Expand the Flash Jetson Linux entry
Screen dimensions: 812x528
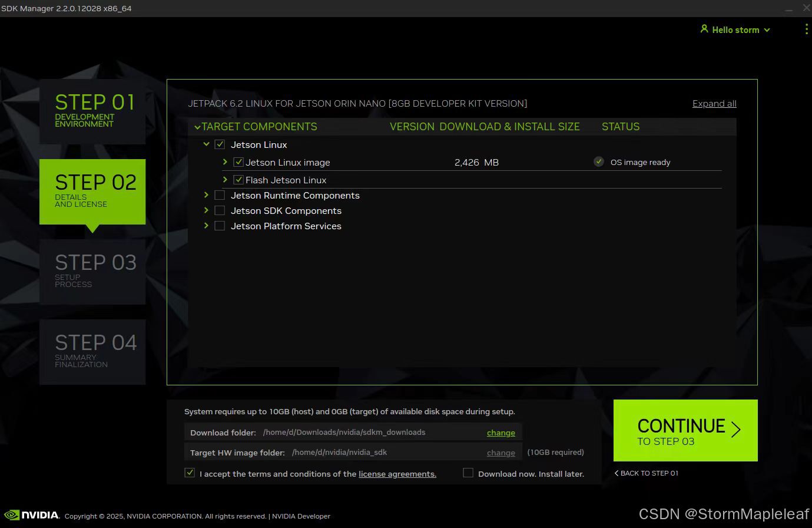point(225,179)
